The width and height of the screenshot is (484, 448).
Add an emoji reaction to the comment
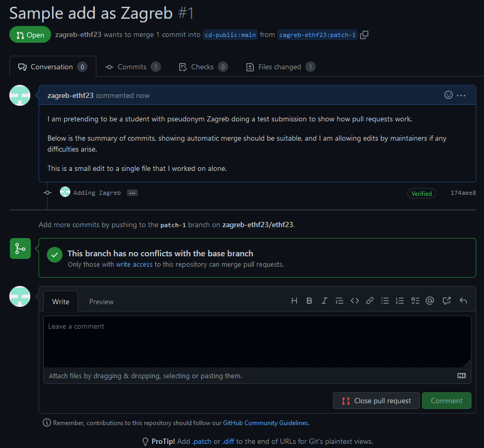[x=448, y=95]
